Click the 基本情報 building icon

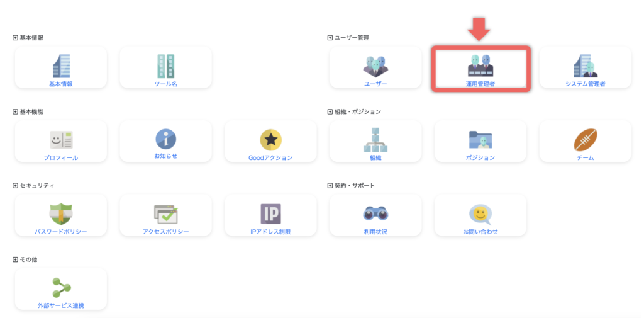(61, 66)
